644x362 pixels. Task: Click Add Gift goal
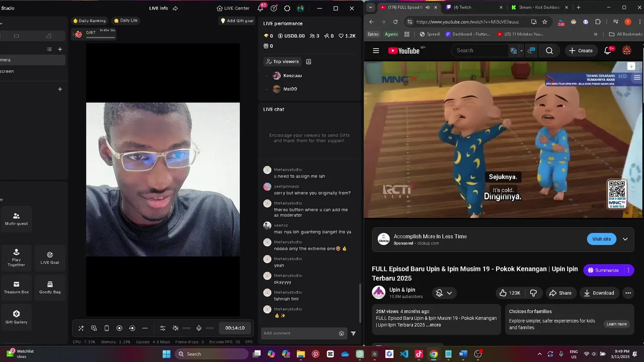237,21
